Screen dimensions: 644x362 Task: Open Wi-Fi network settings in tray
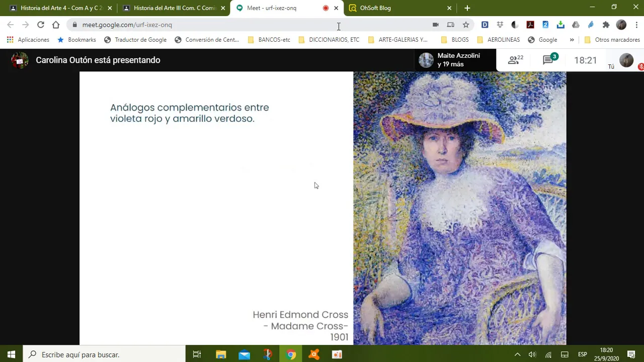(x=548, y=354)
